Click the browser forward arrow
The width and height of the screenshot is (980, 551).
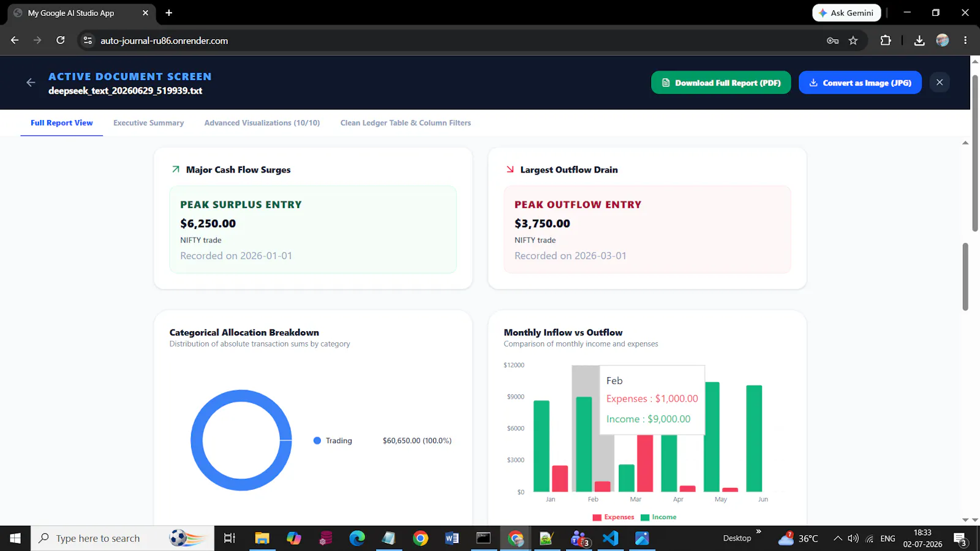(37, 40)
